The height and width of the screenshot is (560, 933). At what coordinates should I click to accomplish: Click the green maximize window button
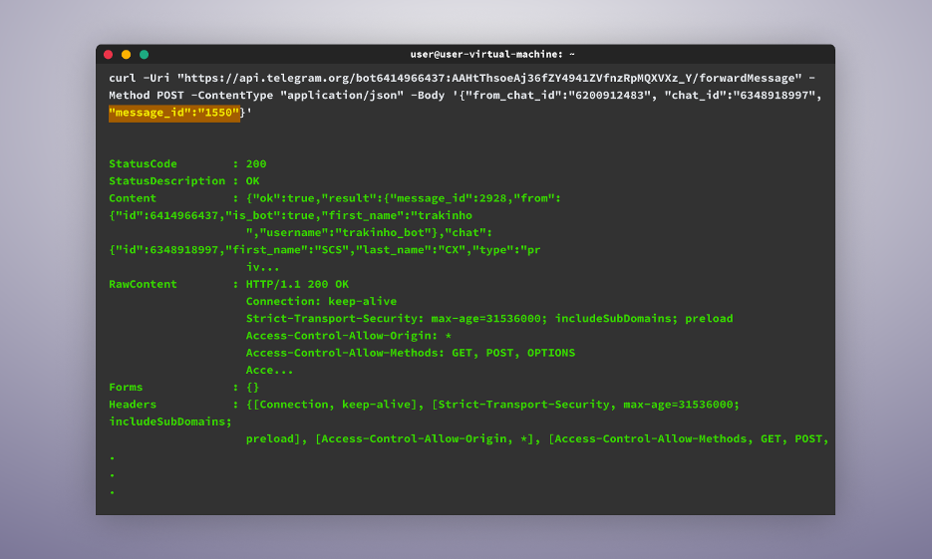tap(144, 54)
